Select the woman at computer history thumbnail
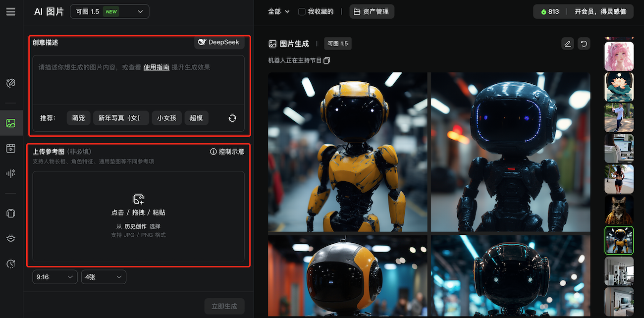The width and height of the screenshot is (644, 318). tap(619, 148)
